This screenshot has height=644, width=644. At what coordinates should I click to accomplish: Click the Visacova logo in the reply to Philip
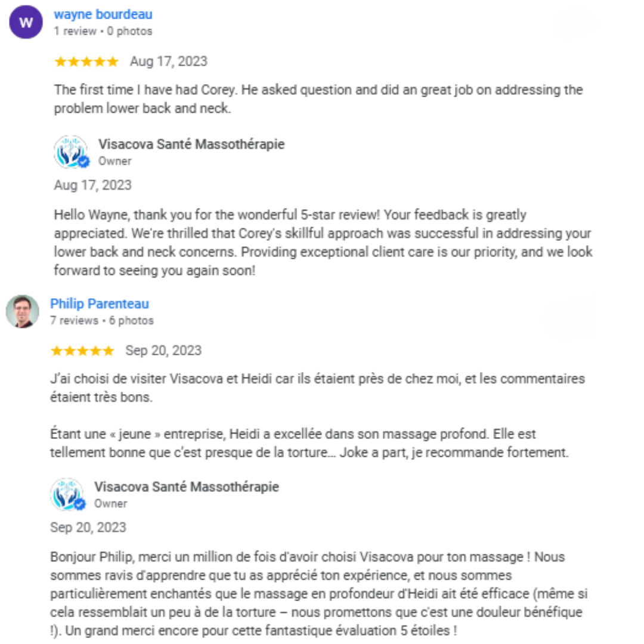tap(67, 494)
